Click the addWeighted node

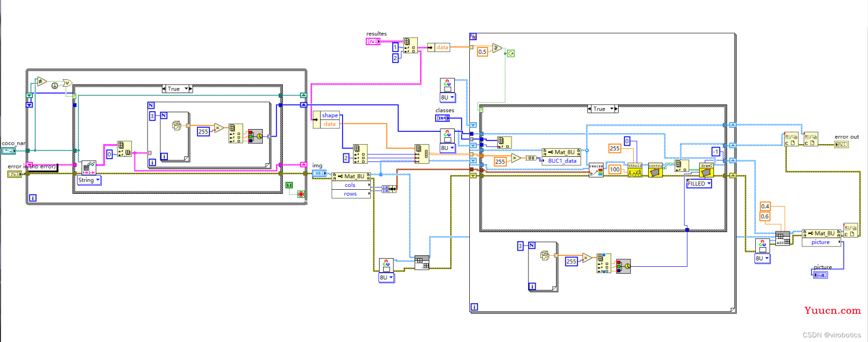783,239
